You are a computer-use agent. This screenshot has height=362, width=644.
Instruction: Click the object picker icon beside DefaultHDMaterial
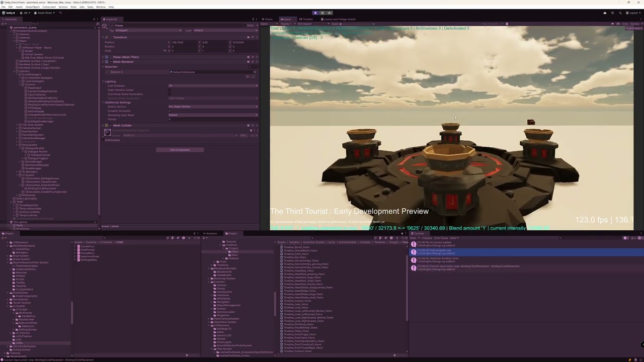pyautogui.click(x=255, y=72)
